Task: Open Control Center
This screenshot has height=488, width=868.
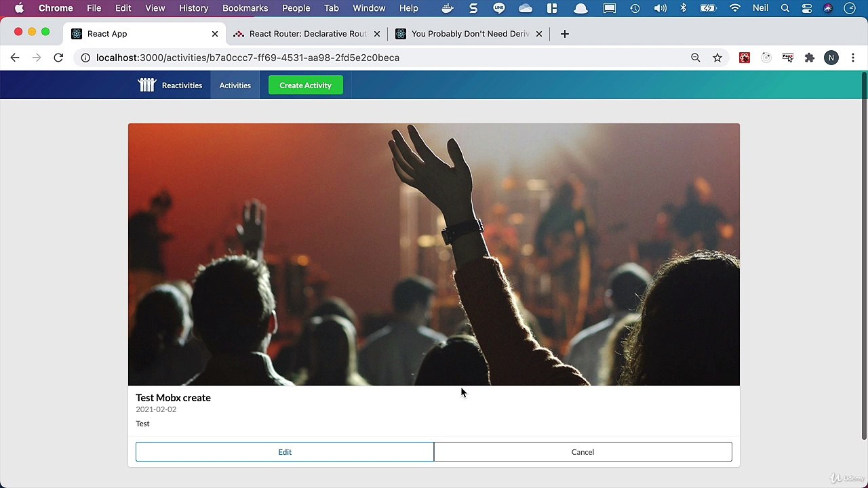Action: coord(807,8)
